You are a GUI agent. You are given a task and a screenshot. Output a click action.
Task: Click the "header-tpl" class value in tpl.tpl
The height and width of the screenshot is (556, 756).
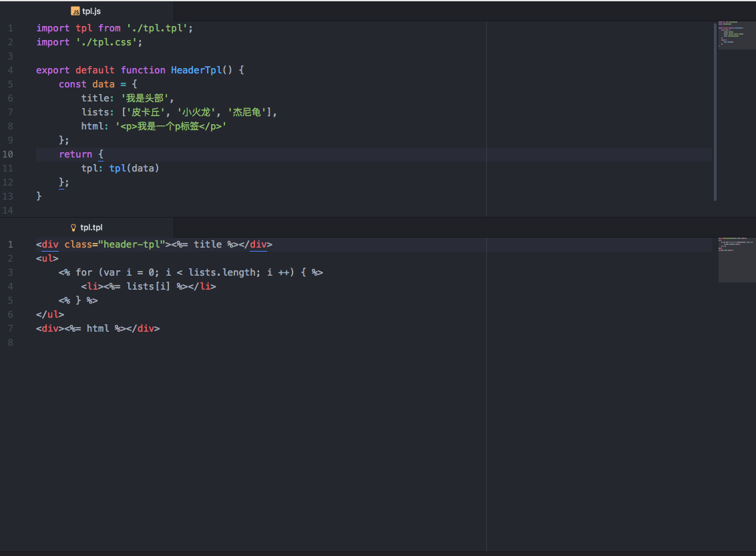132,244
